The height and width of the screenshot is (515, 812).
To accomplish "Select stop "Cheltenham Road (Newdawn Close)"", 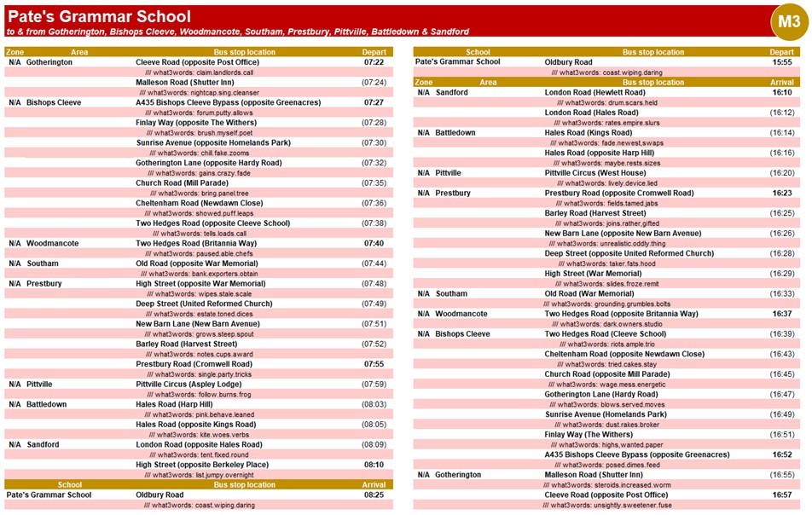I will 200,204.
